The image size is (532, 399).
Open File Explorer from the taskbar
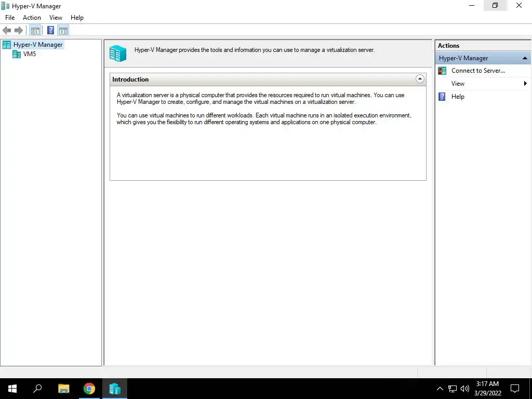(x=63, y=389)
